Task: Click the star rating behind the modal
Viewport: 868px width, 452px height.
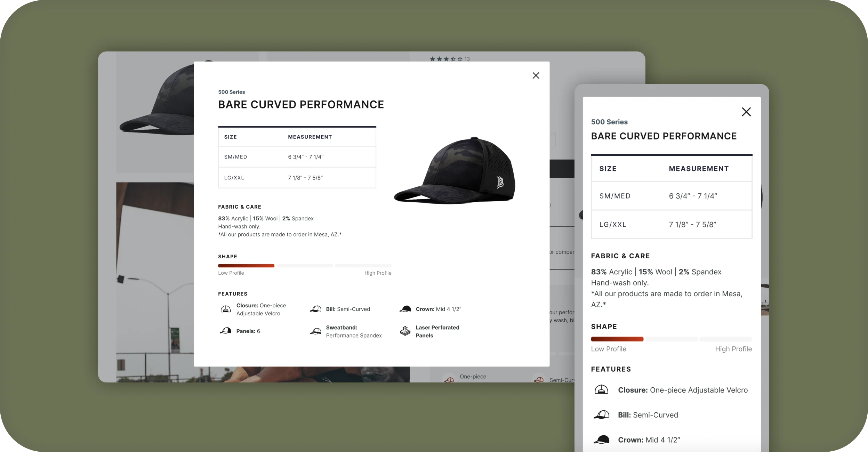Action: tap(446, 59)
